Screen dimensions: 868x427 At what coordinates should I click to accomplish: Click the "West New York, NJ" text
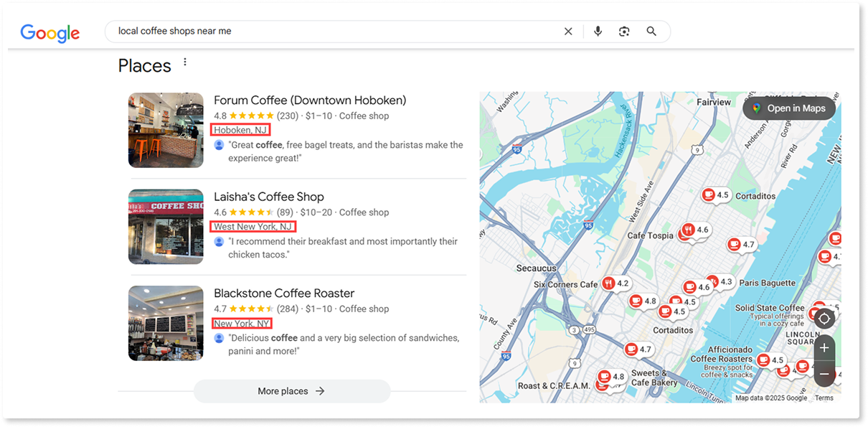253,227
